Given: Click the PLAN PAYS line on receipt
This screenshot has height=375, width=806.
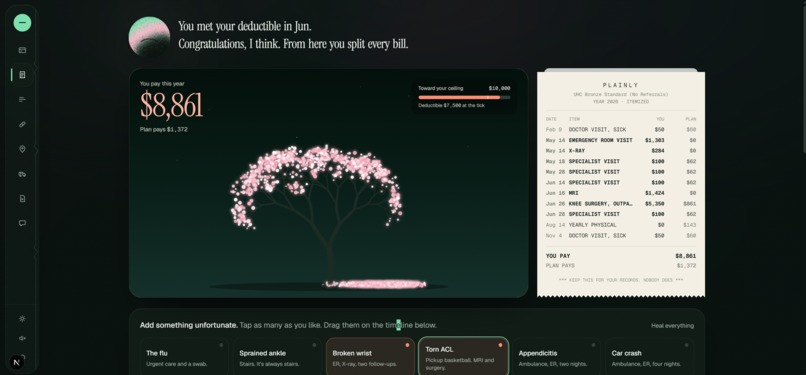Looking at the screenshot, I should [x=620, y=266].
